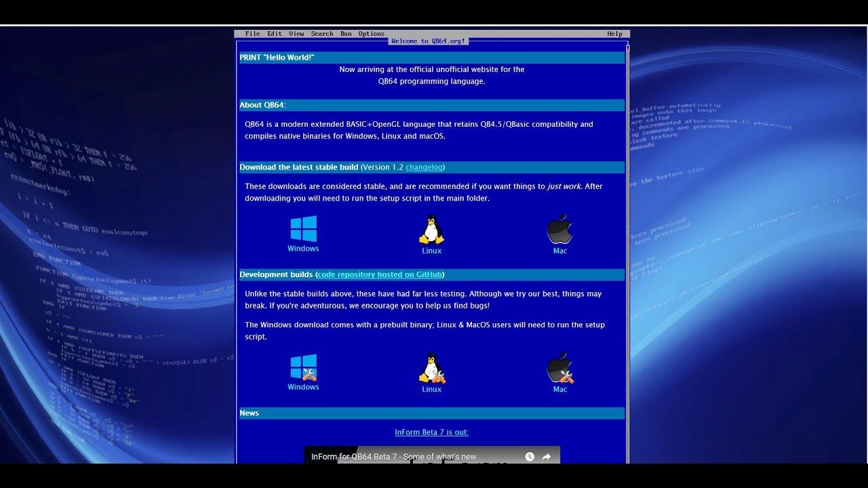Viewport: 868px width, 488px height.
Task: Click the Mac text link under stable build
Action: point(560,251)
